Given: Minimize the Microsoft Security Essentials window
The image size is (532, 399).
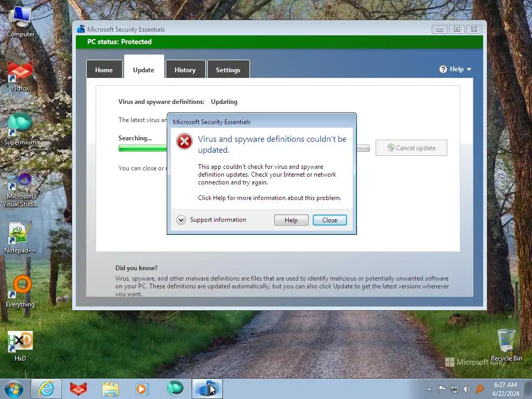Looking at the screenshot, I should pos(440,30).
